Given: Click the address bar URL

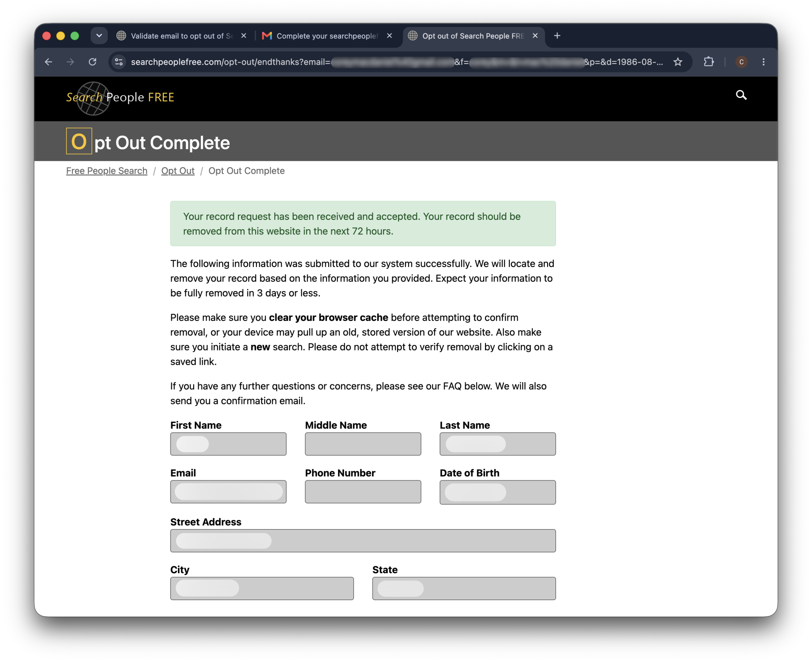Looking at the screenshot, I should pos(396,62).
